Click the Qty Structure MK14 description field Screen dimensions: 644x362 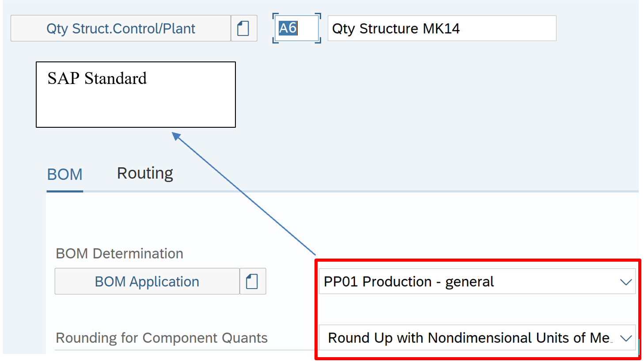point(442,28)
